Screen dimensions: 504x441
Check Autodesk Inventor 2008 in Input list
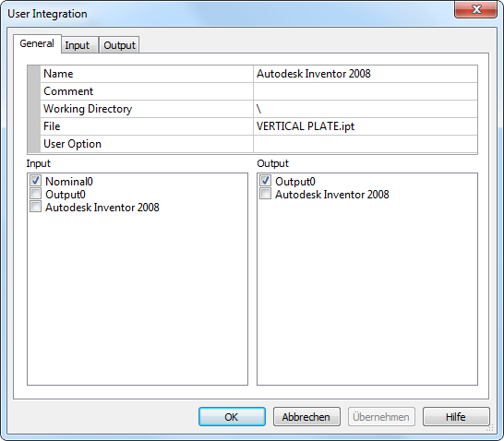click(35, 207)
